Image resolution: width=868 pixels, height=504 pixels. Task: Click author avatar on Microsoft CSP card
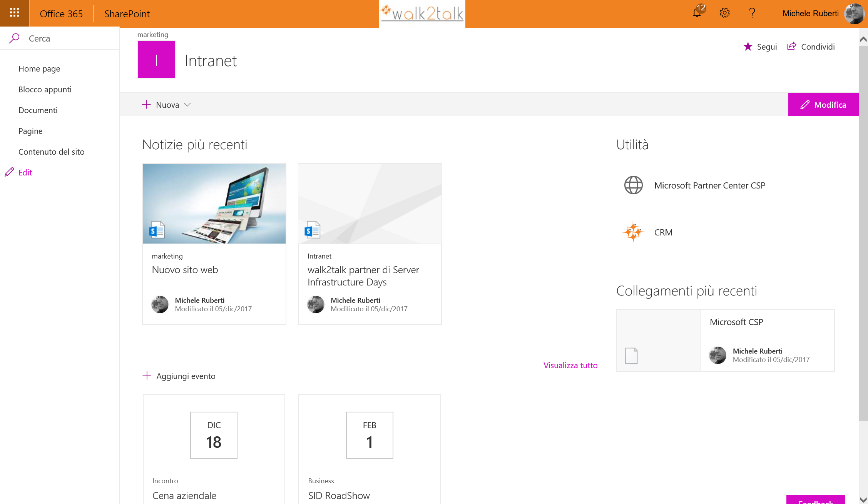[717, 355]
